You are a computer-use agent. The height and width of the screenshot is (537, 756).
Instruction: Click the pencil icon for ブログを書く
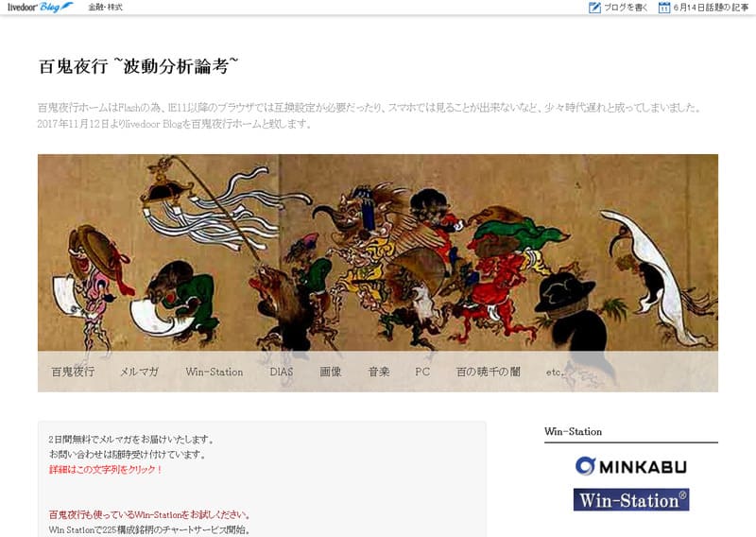pos(594,8)
